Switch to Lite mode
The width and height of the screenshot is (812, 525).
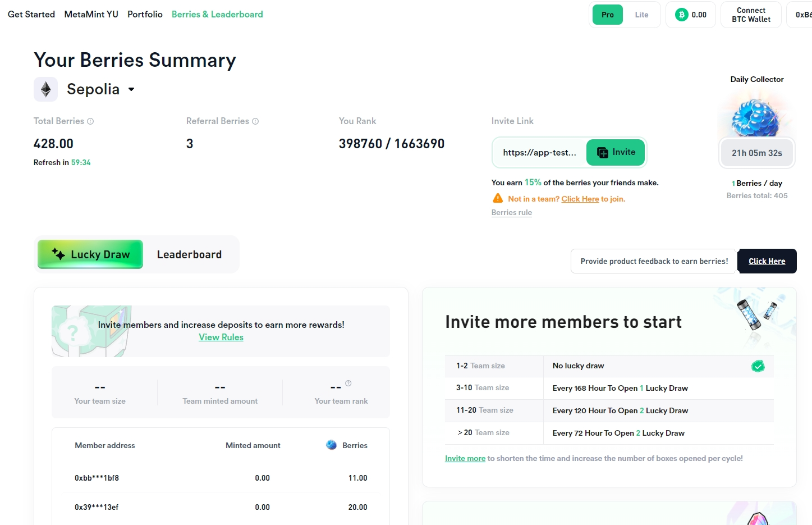(641, 15)
